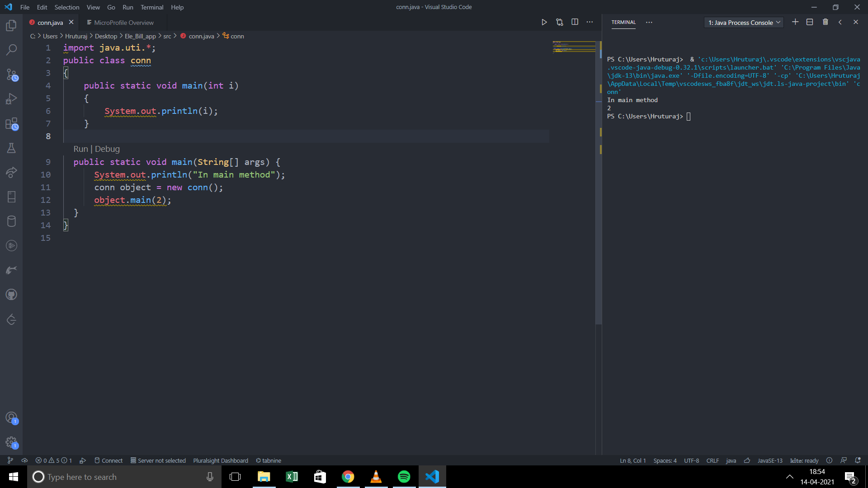Click the Run code lens above main
This screenshot has height=488, width=868.
[80, 149]
